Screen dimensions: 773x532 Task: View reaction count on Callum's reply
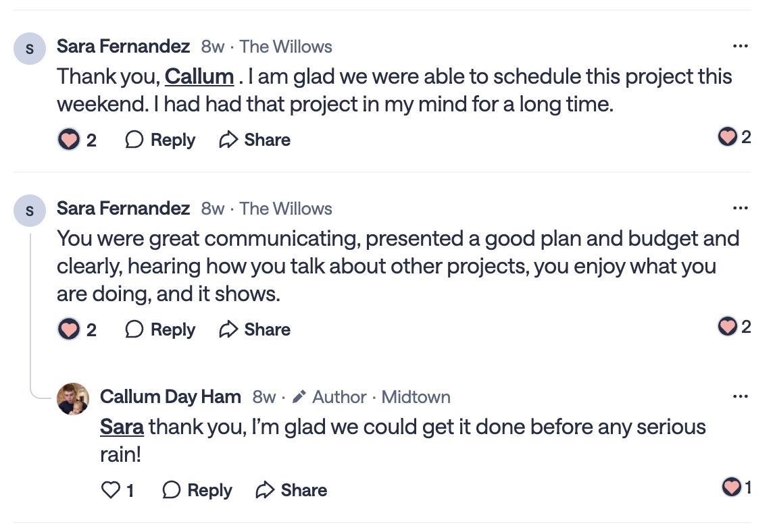click(737, 487)
